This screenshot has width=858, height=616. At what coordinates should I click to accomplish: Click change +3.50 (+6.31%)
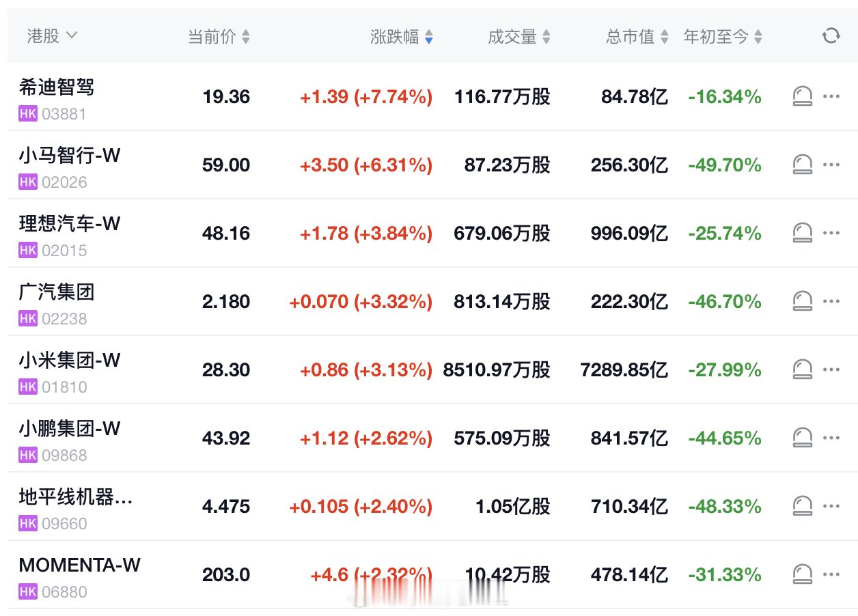point(366,165)
